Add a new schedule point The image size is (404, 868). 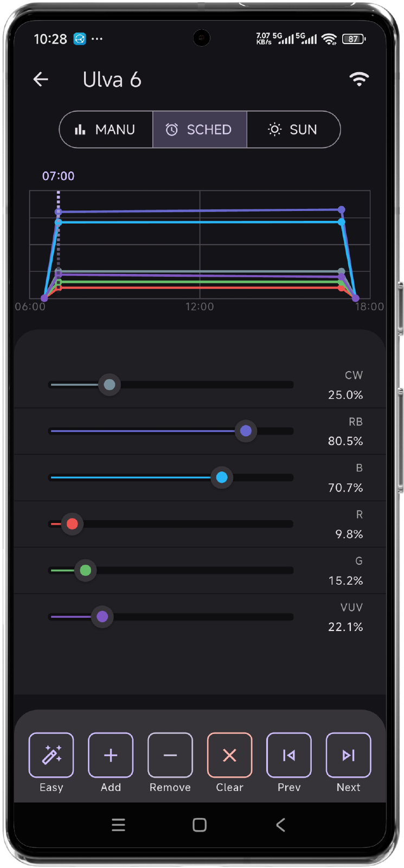click(111, 755)
